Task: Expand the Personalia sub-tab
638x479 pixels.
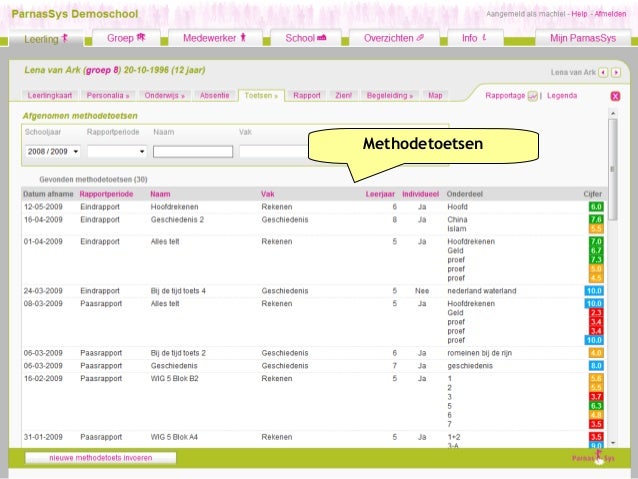Action: 108,96
